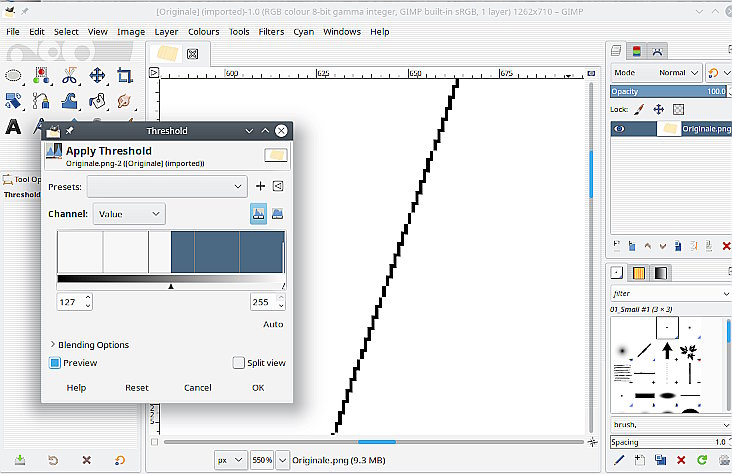This screenshot has width=732, height=474.
Task: Toggle lock alpha channel icon
Action: [x=678, y=109]
